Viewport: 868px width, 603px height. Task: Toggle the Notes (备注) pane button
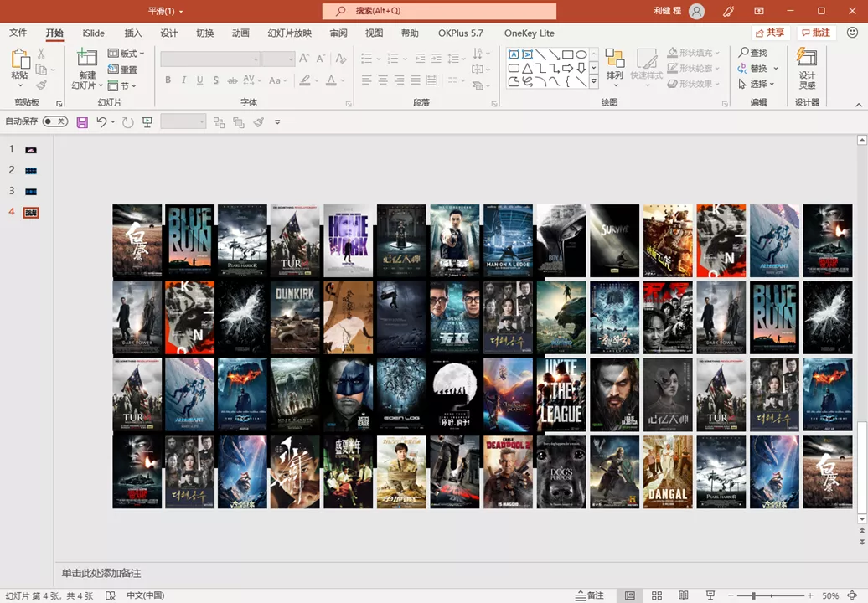[x=590, y=595]
